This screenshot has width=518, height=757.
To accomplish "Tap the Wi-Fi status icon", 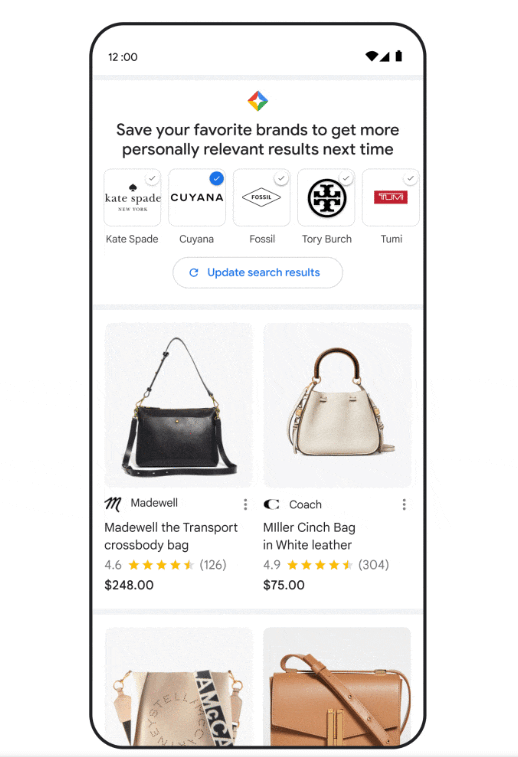I will coord(371,56).
